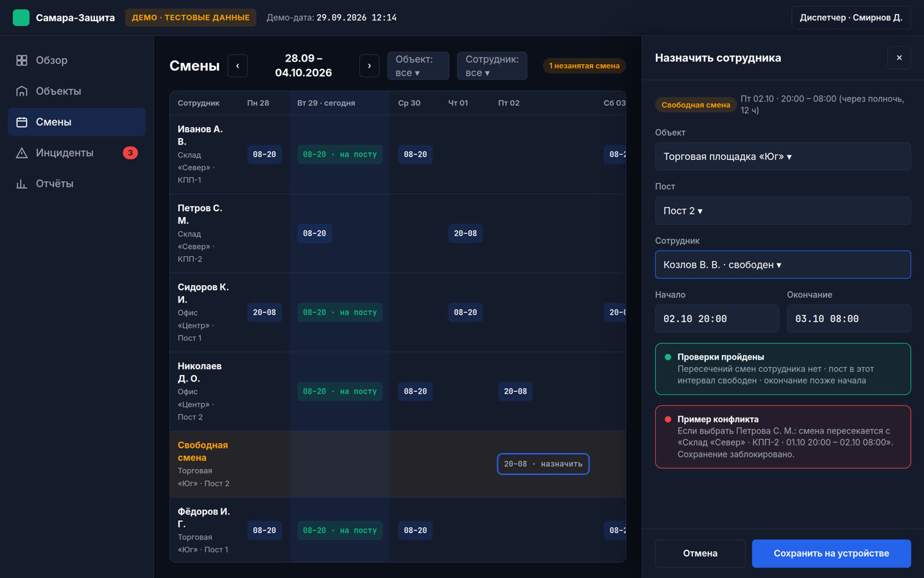Click Сидоров's Monday 20-08 shift
Screen dimensions: 924x578
(x=264, y=312)
